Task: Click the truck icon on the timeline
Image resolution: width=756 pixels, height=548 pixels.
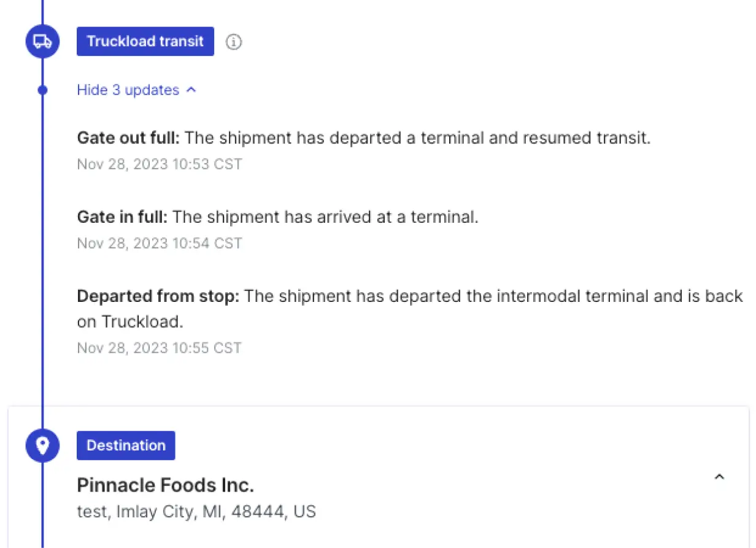Action: pyautogui.click(x=42, y=42)
